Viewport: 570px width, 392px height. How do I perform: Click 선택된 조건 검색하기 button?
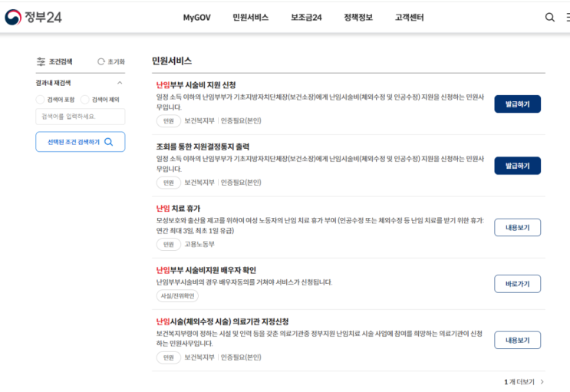[81, 142]
